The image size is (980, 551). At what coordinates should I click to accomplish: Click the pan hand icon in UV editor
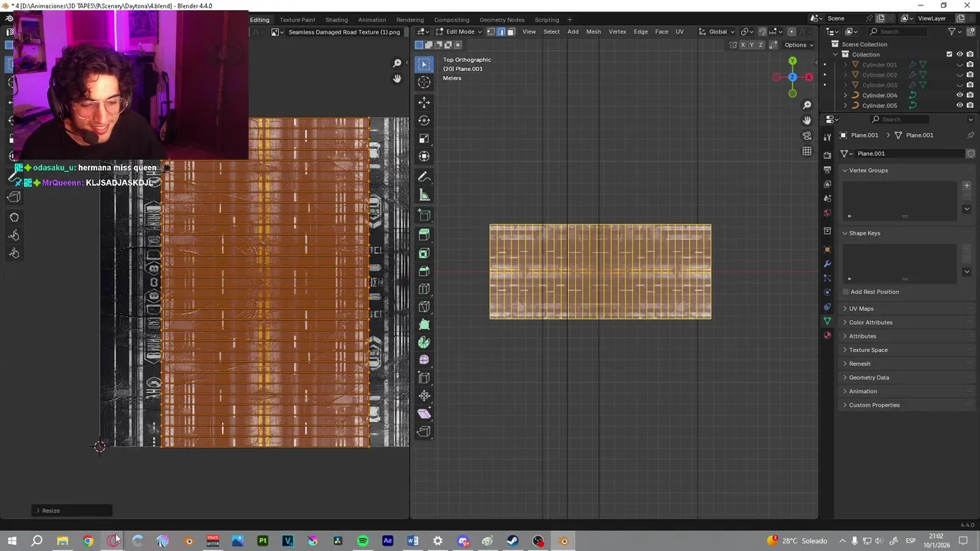coord(397,79)
